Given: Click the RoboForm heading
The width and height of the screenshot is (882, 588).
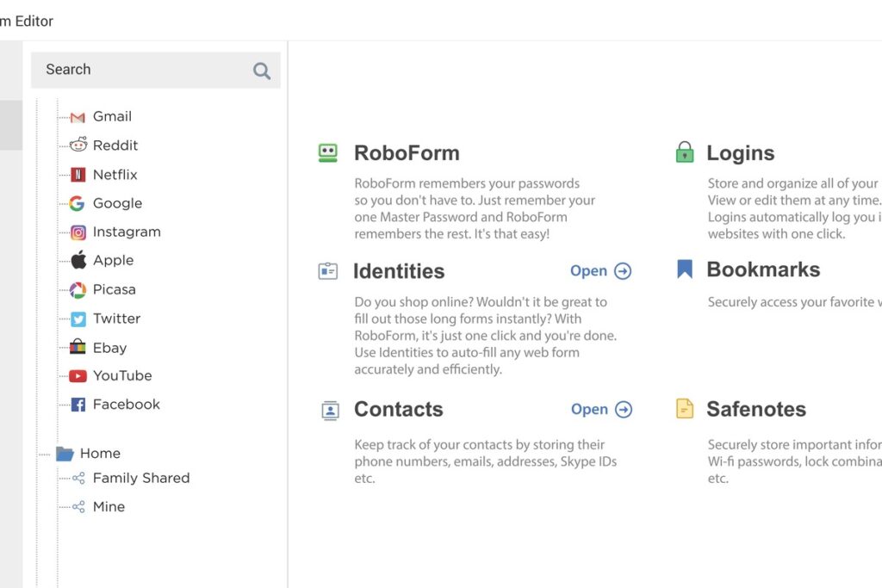Looking at the screenshot, I should pyautogui.click(x=407, y=153).
